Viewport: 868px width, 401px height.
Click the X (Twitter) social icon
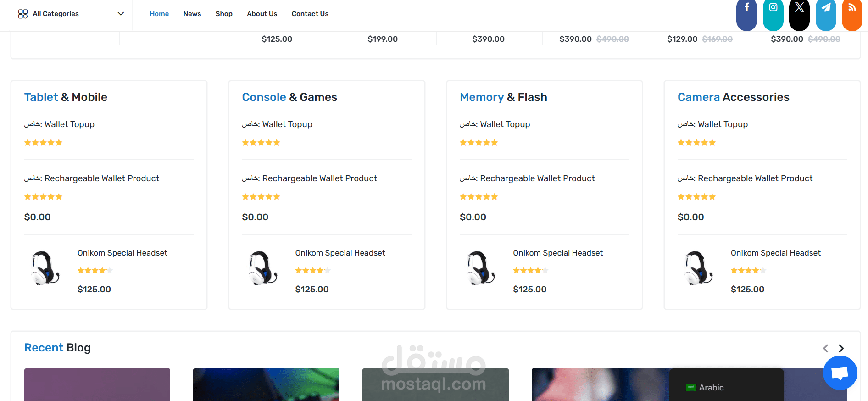(799, 10)
